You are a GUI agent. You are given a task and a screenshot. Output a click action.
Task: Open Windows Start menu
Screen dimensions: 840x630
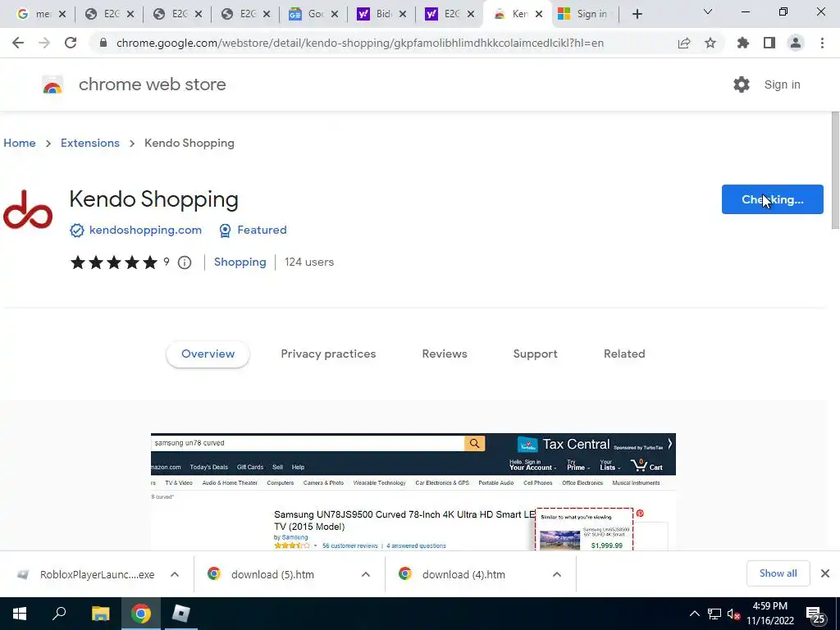click(20, 614)
